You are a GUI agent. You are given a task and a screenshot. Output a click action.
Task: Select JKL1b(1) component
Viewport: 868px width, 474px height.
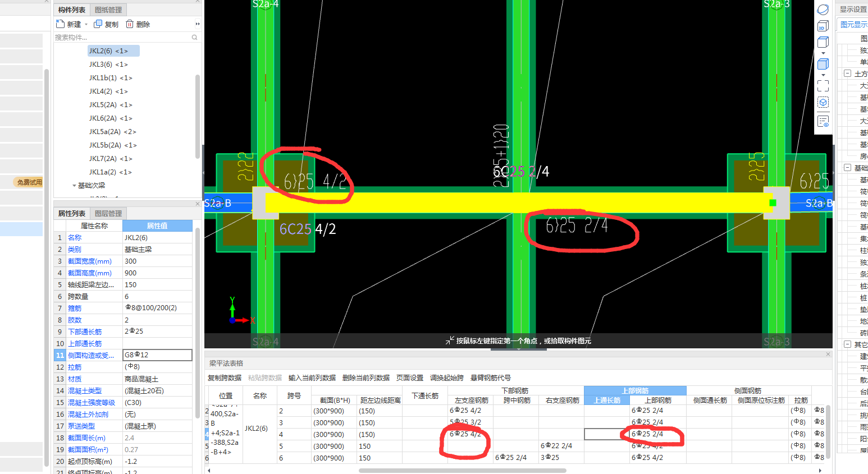[111, 78]
